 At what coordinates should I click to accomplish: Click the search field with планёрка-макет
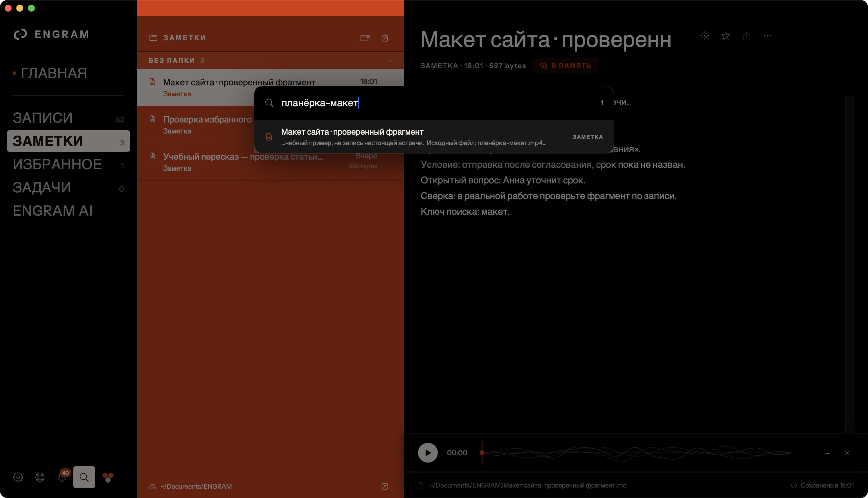point(434,103)
